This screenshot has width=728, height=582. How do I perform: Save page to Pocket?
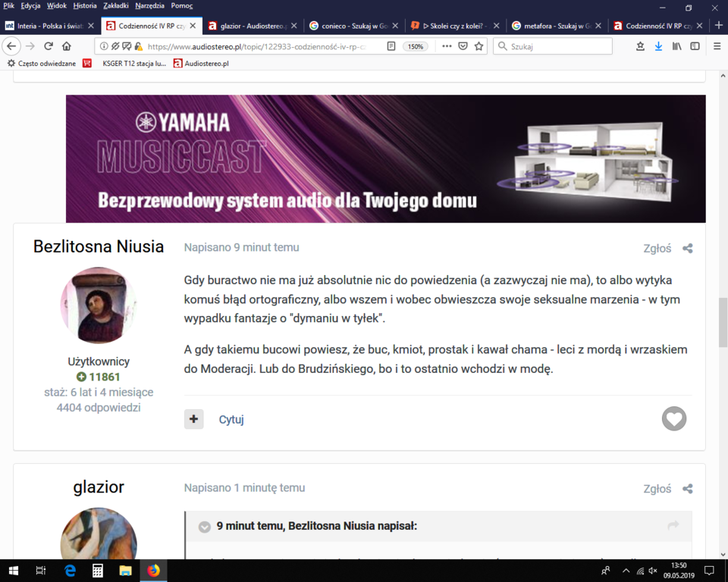click(x=463, y=46)
